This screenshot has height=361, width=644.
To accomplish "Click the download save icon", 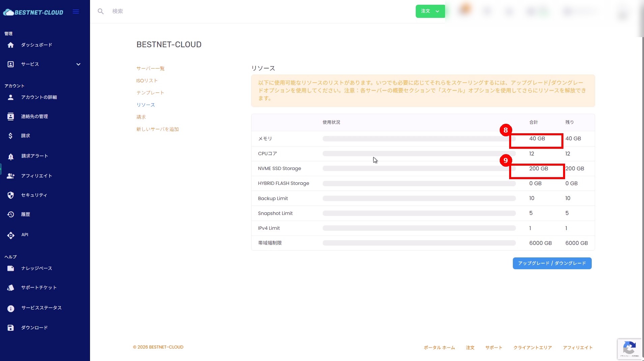I will [x=11, y=328].
